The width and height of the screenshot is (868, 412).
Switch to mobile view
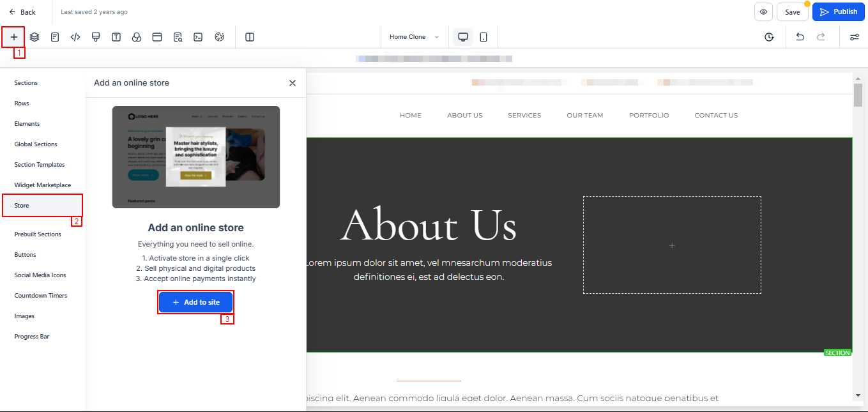point(483,37)
